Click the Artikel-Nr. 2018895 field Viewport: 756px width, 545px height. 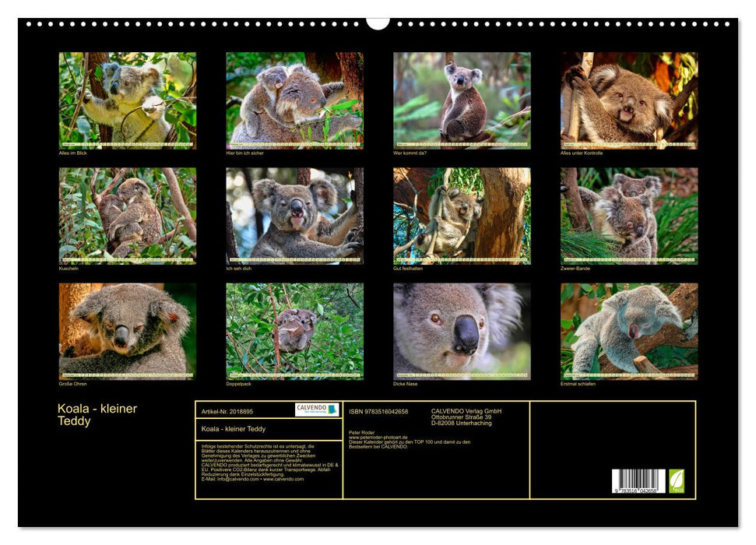coord(227,411)
